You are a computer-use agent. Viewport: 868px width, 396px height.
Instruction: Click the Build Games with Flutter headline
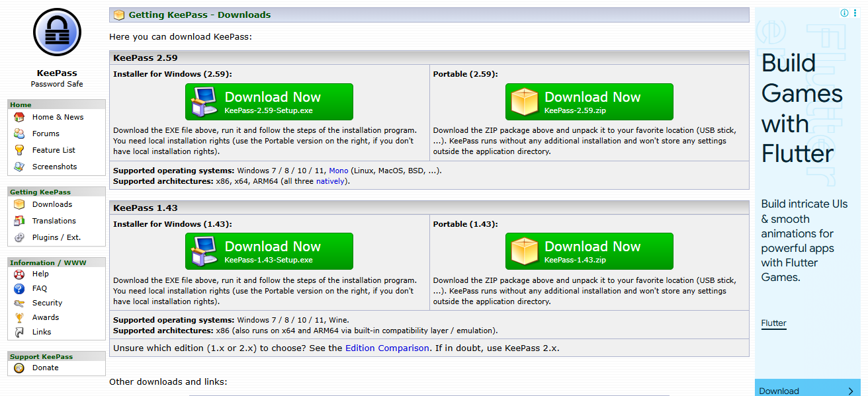[x=802, y=108]
